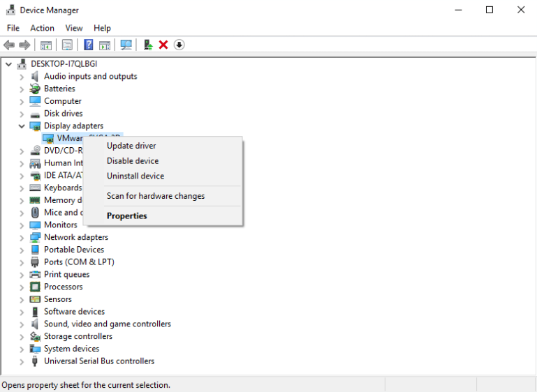Click the Audio inputs and outputs speaker icon
Screen dimensions: 537x392
(x=35, y=76)
